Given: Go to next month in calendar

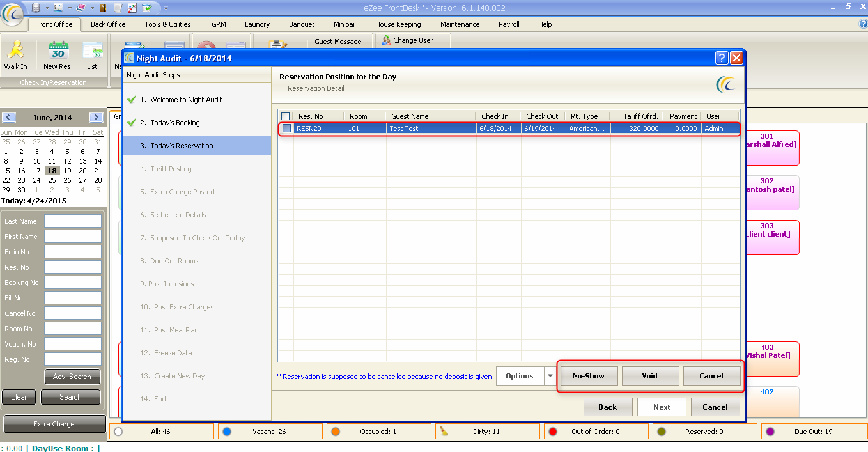Looking at the screenshot, I should 96,117.
